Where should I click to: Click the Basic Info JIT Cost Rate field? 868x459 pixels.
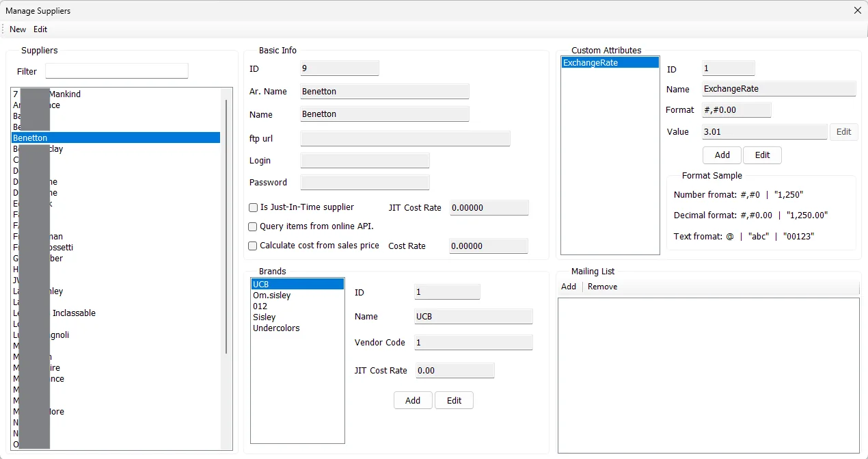489,208
